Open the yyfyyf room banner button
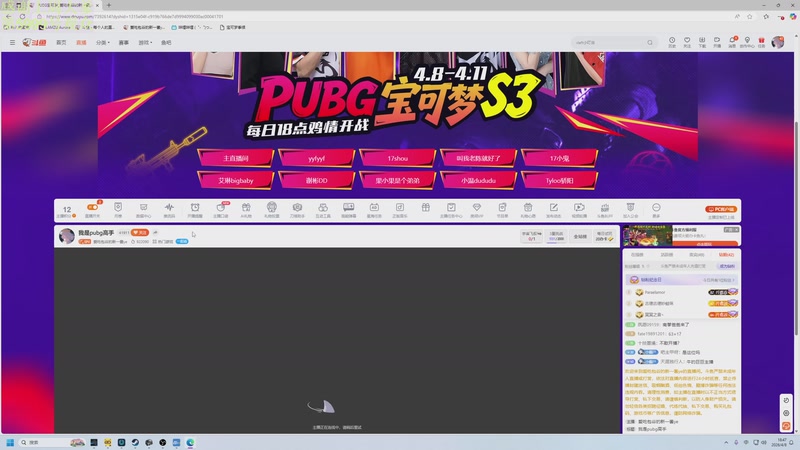 click(x=316, y=158)
